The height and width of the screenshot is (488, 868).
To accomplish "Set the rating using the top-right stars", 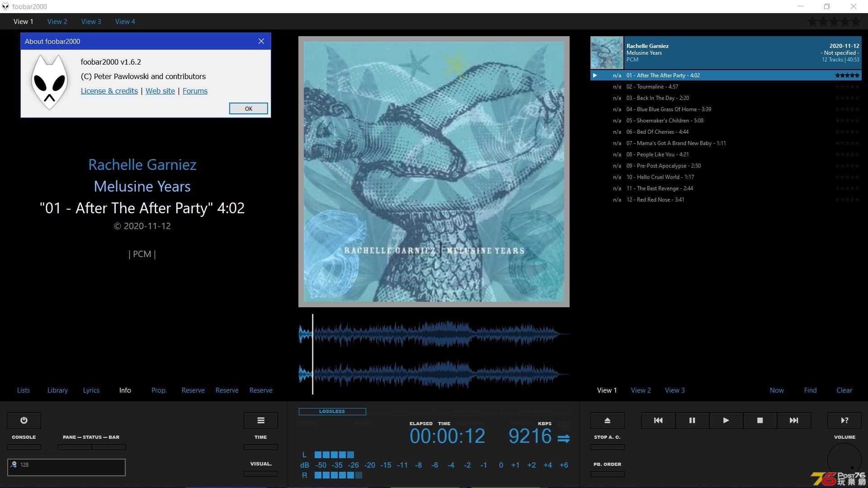I will tap(835, 21).
